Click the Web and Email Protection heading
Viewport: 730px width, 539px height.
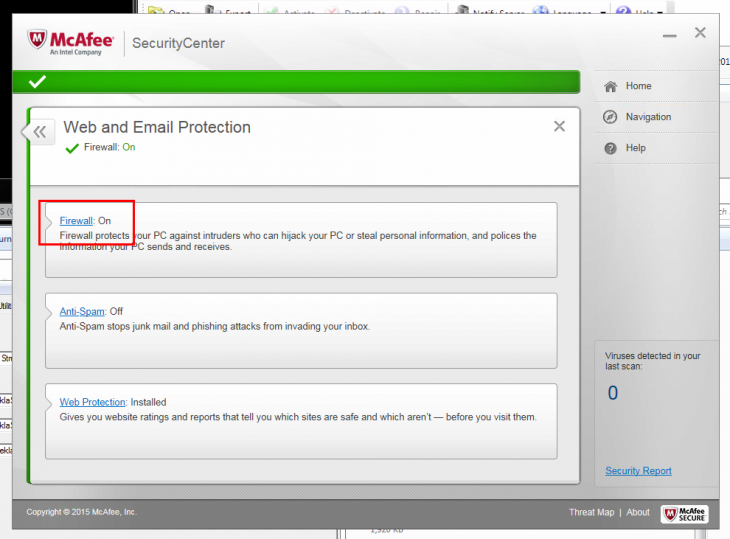coord(157,127)
